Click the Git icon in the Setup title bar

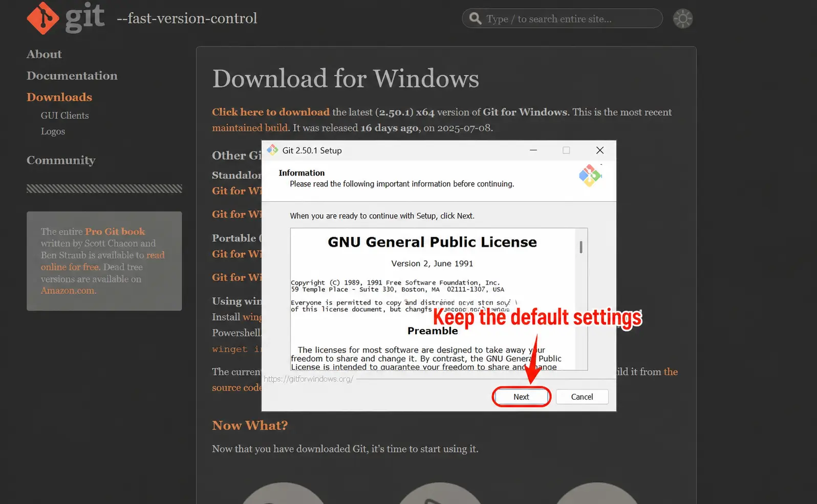tap(272, 150)
